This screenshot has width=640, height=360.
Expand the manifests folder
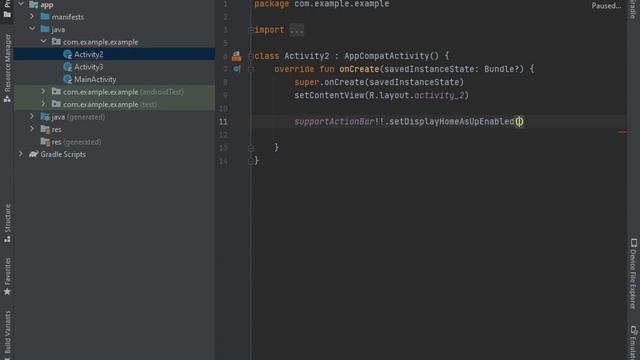pyautogui.click(x=32, y=16)
